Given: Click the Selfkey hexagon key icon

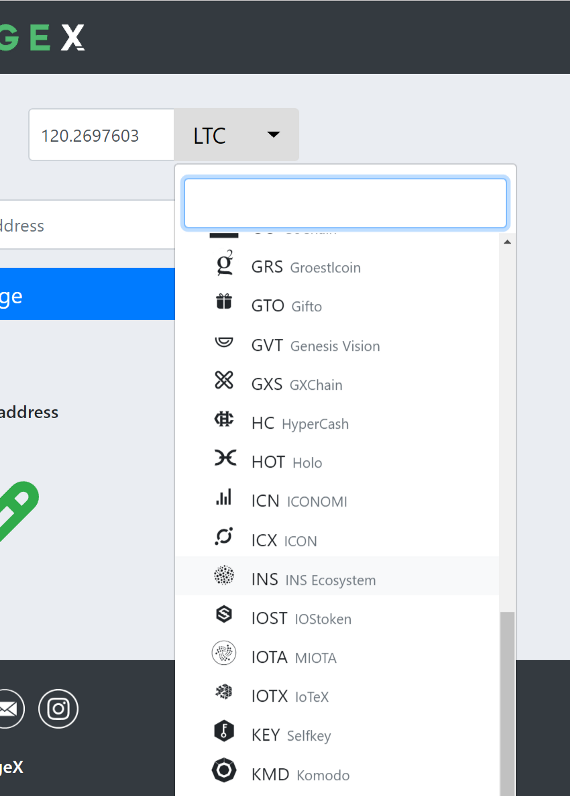Looking at the screenshot, I should coord(224,732).
